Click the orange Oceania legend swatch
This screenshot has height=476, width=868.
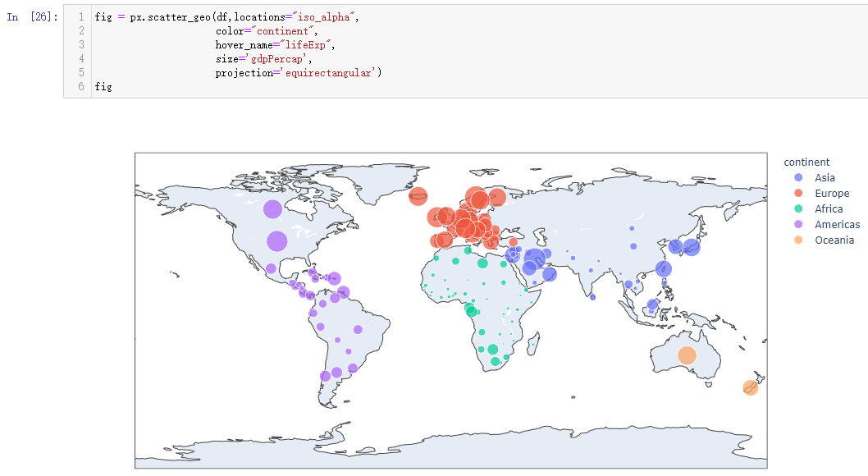(798, 240)
